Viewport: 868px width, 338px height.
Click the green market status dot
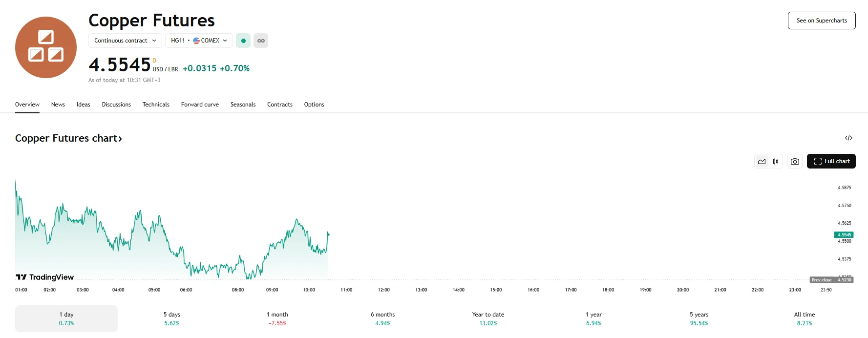tap(243, 41)
